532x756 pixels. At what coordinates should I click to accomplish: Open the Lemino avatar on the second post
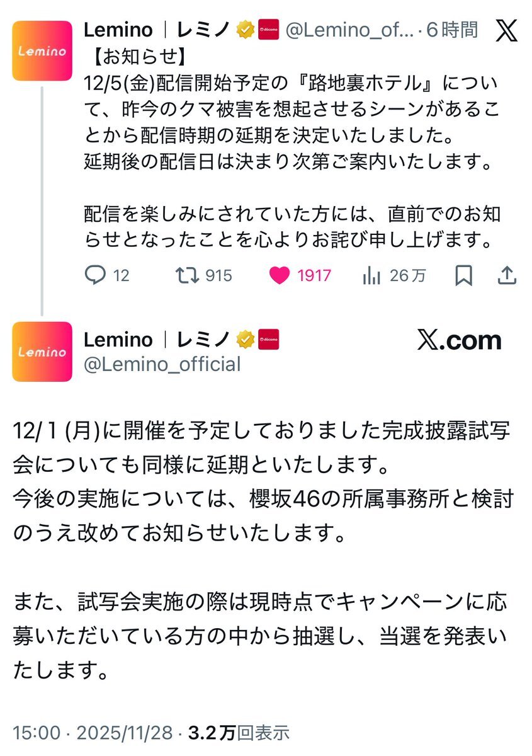tap(42, 351)
